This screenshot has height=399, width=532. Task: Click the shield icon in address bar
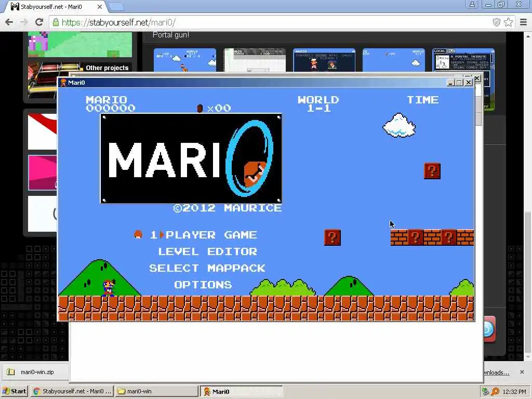(x=496, y=22)
